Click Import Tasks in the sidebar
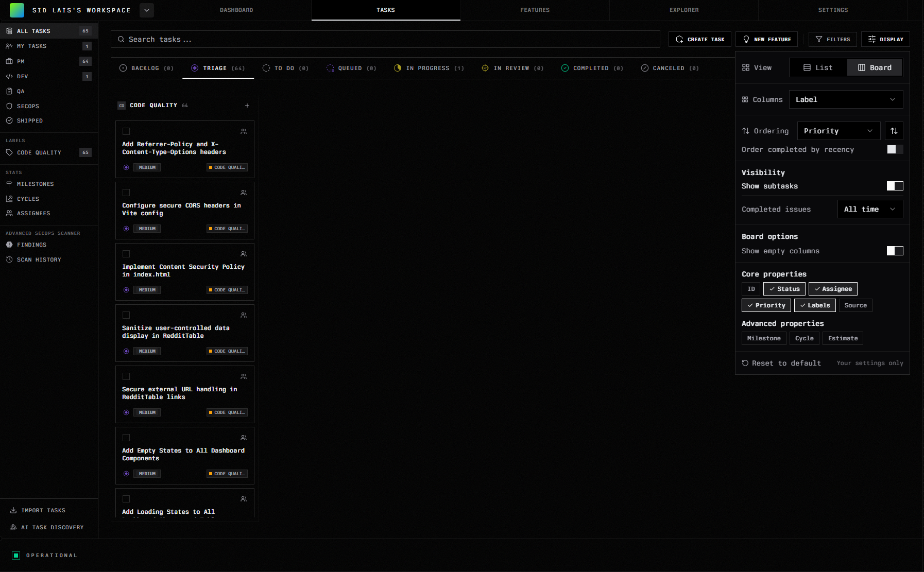Screen dimensions: 924x572 point(43,511)
